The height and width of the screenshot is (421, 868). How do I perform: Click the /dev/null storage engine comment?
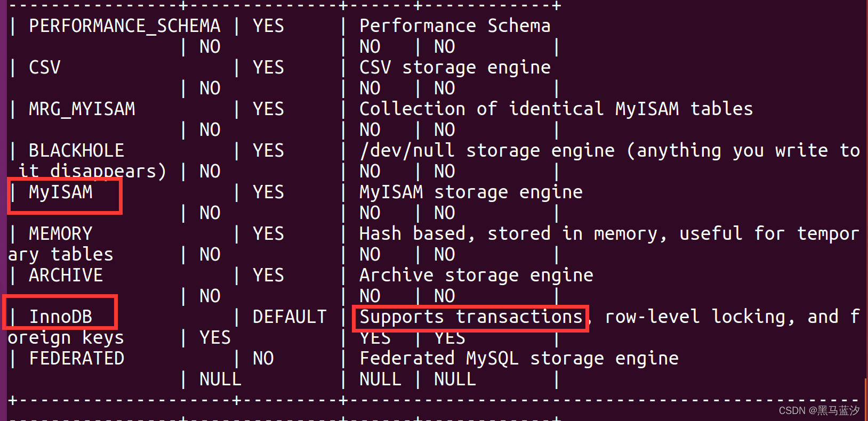pyautogui.click(x=487, y=150)
